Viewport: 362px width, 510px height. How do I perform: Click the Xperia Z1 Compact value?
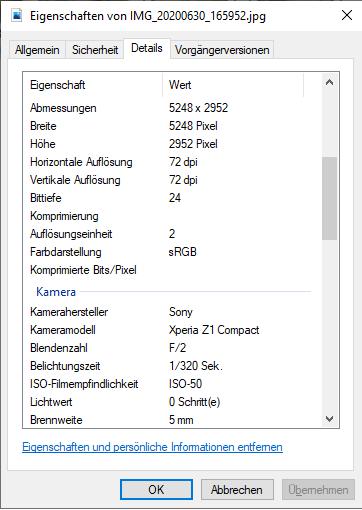pyautogui.click(x=214, y=330)
